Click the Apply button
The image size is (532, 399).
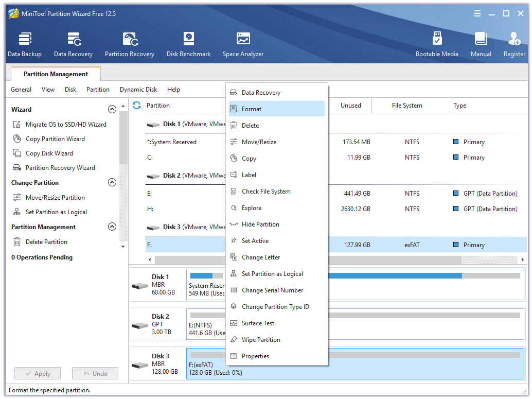pyautogui.click(x=38, y=374)
